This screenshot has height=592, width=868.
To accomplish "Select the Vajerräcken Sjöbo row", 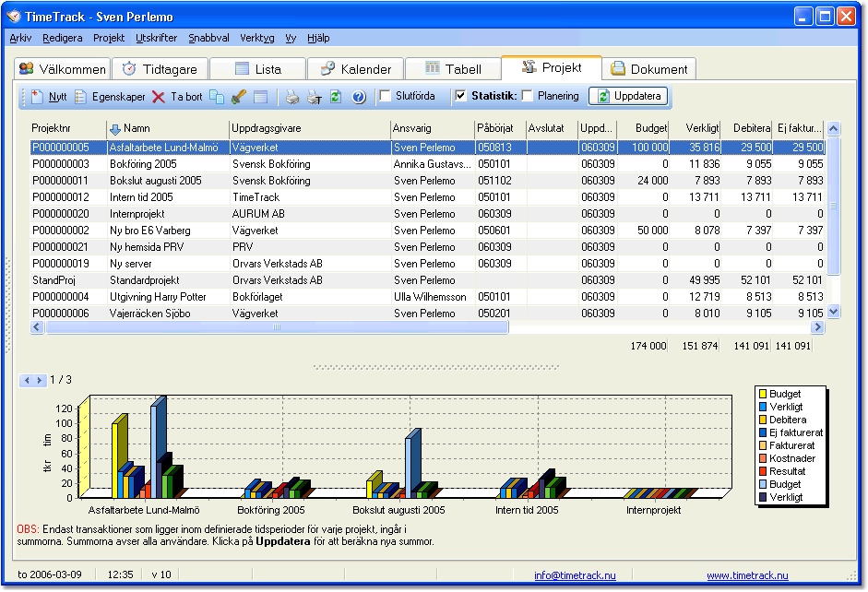I will pos(427,314).
